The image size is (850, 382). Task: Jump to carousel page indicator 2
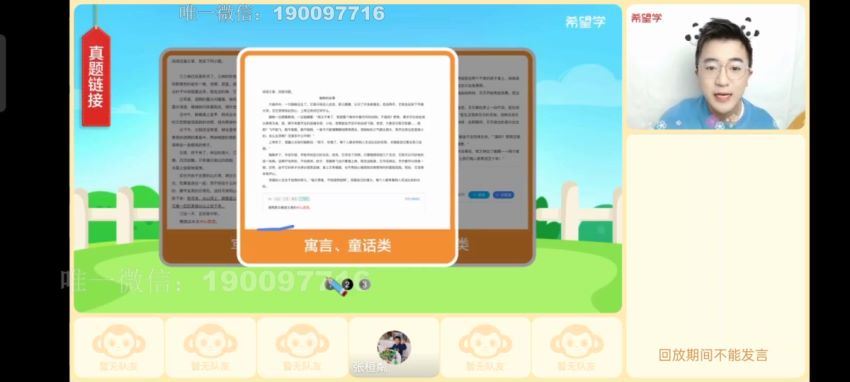click(348, 284)
